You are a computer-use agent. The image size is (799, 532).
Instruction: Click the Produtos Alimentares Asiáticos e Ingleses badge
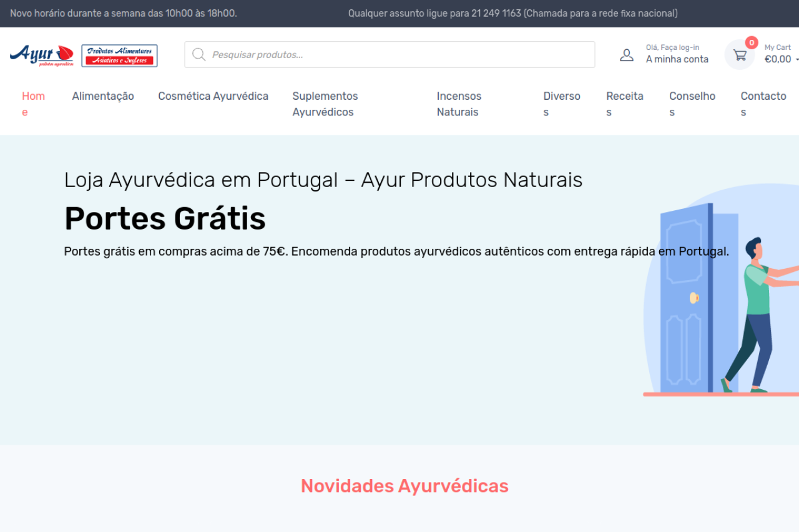click(119, 56)
